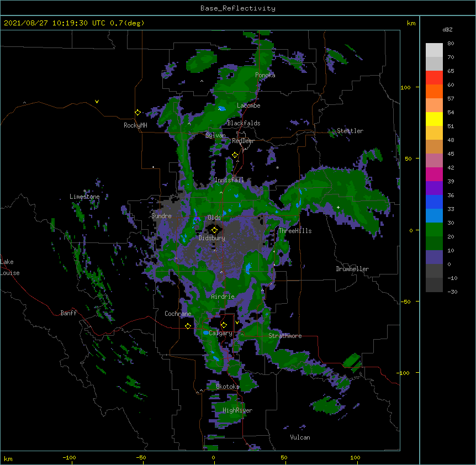Click the 80 value on the dBZ scale
The image size is (476, 465).
coord(451,44)
